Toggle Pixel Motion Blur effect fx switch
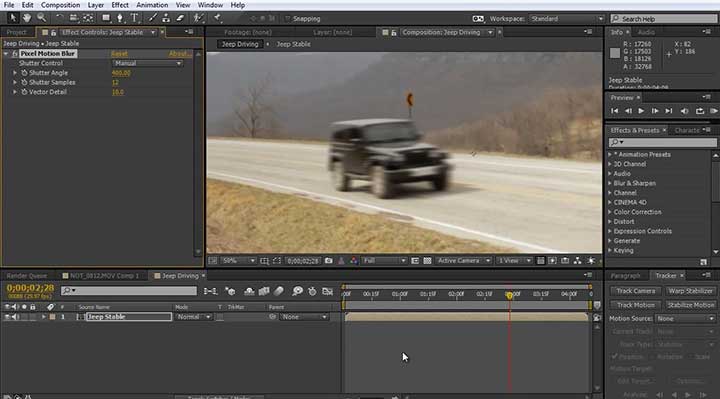Screen dimensions: 720x399 tap(14, 54)
